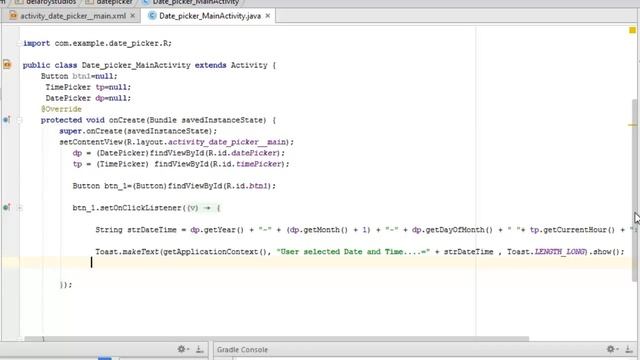640x360 pixels.
Task: Click lambda gutter icon beside setOnClickListener line
Action: pos(7,207)
